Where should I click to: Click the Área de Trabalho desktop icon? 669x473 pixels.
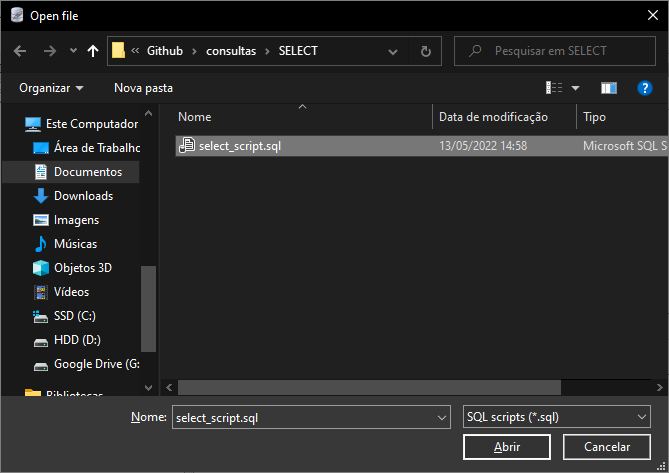click(x=41, y=148)
